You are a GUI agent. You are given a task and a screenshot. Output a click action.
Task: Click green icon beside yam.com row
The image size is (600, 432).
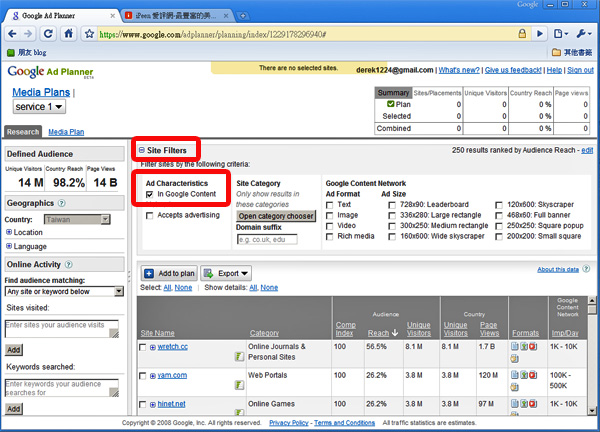click(x=239, y=385)
